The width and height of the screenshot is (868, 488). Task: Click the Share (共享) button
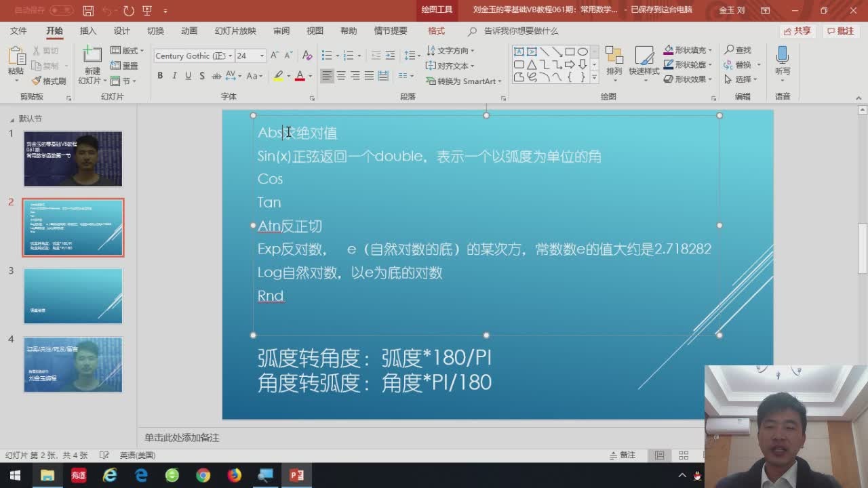point(797,31)
